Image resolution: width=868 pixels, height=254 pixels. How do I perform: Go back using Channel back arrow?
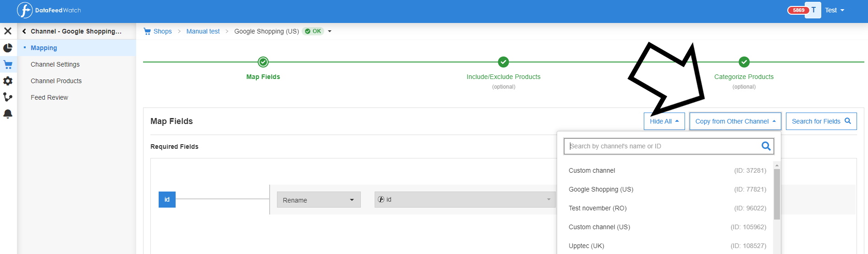[x=24, y=31]
